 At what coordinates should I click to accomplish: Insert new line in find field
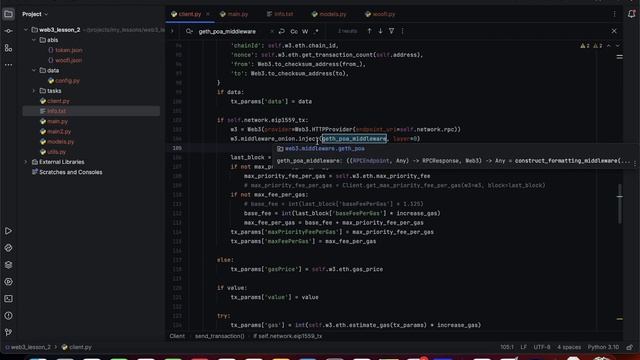(282, 31)
